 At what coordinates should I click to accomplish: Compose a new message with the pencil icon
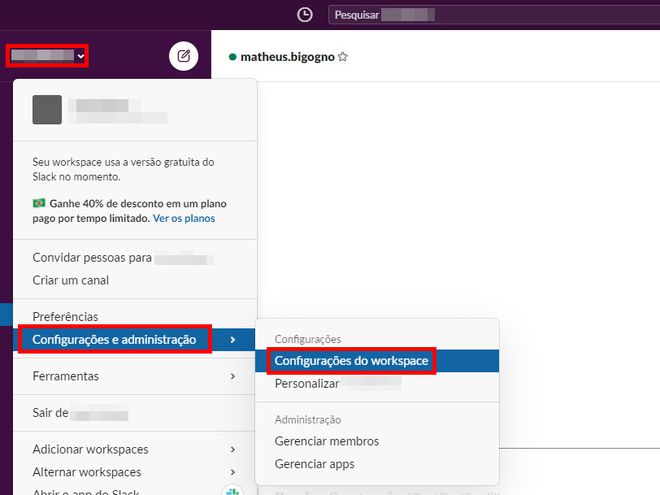pos(184,56)
